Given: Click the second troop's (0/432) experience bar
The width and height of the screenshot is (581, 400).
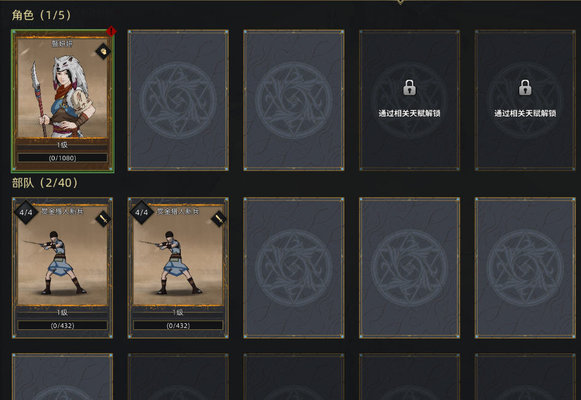Looking at the screenshot, I should [178, 325].
